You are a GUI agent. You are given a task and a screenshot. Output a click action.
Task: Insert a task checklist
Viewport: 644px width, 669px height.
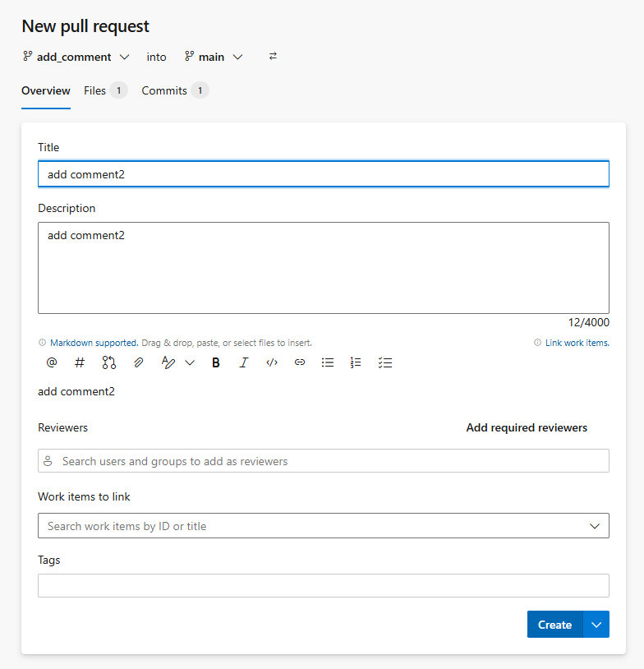[385, 362]
